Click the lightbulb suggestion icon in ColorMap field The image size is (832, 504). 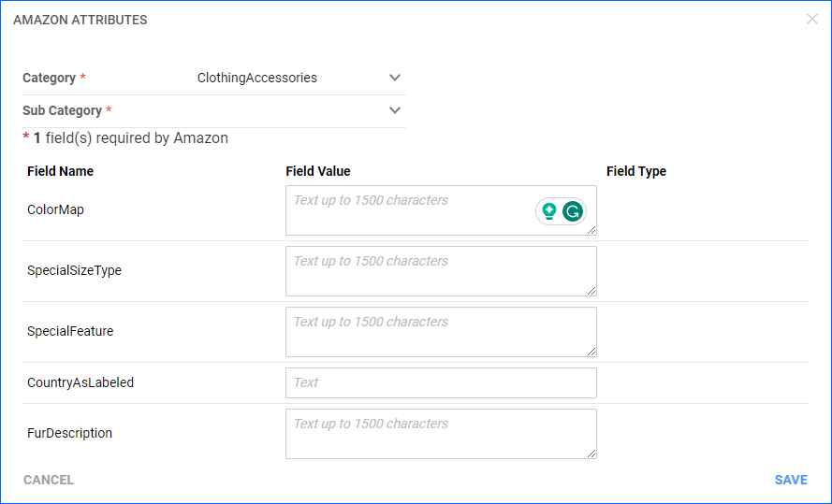pos(549,211)
